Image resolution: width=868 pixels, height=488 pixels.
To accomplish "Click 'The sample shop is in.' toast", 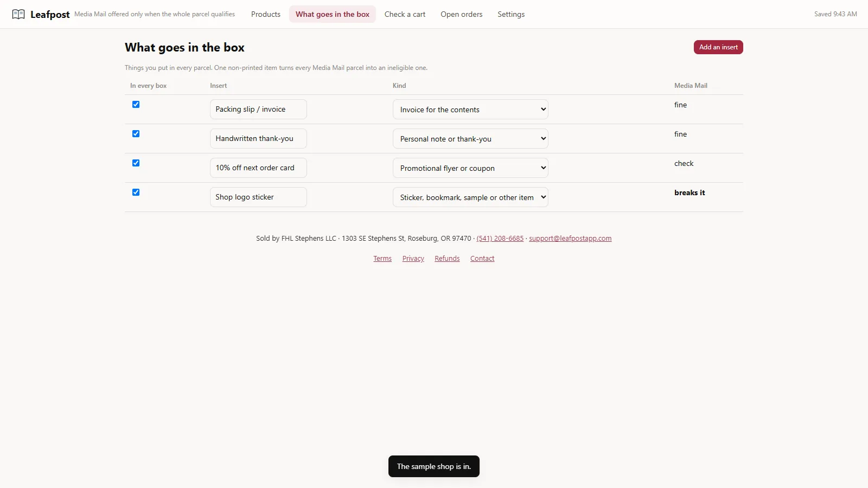I will (x=434, y=466).
